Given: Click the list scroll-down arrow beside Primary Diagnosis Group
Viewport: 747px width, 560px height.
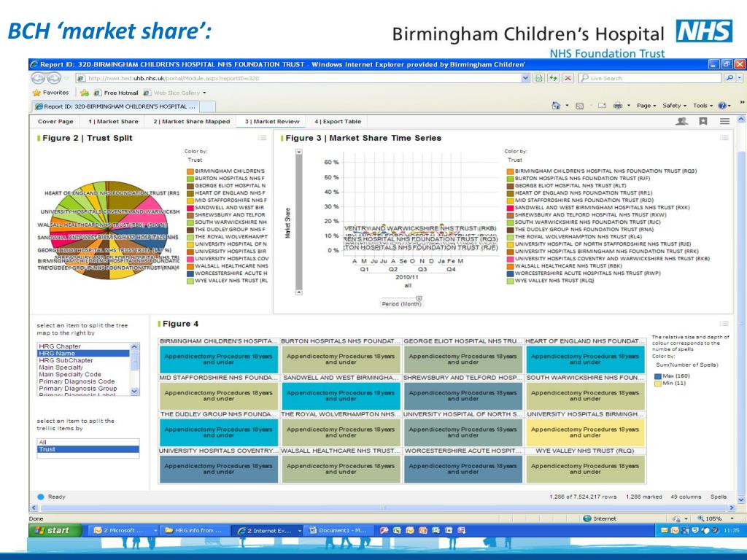Looking at the screenshot, I should click(x=134, y=391).
